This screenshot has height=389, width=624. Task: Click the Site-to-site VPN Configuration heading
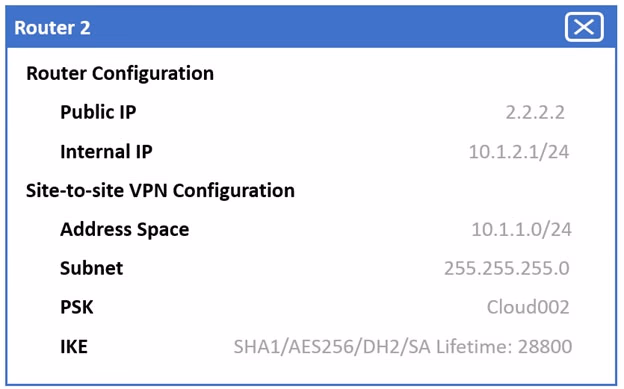pyautogui.click(x=160, y=190)
